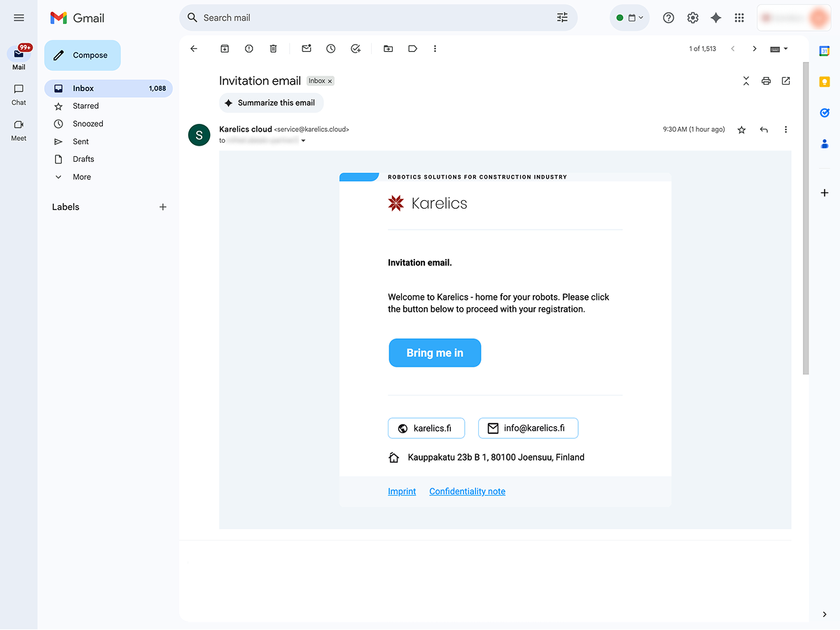Remove the Inbox label from this email
Viewport: 840px width, 630px height.
[x=330, y=81]
